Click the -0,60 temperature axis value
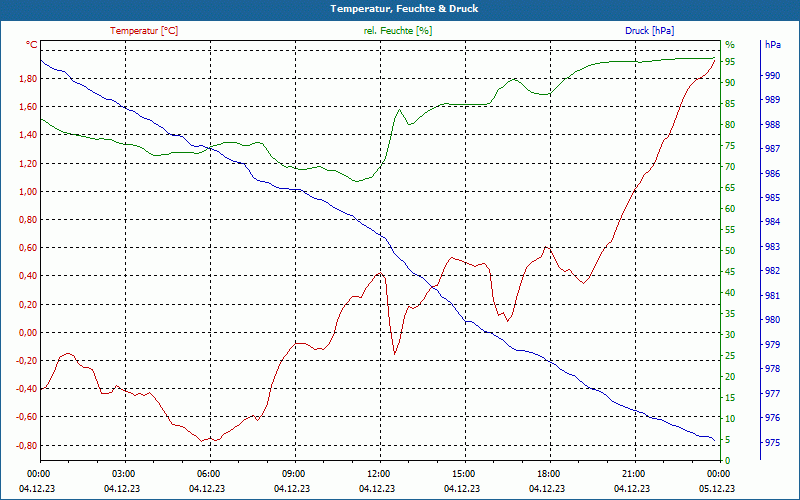This screenshot has width=800, height=500. (x=27, y=417)
